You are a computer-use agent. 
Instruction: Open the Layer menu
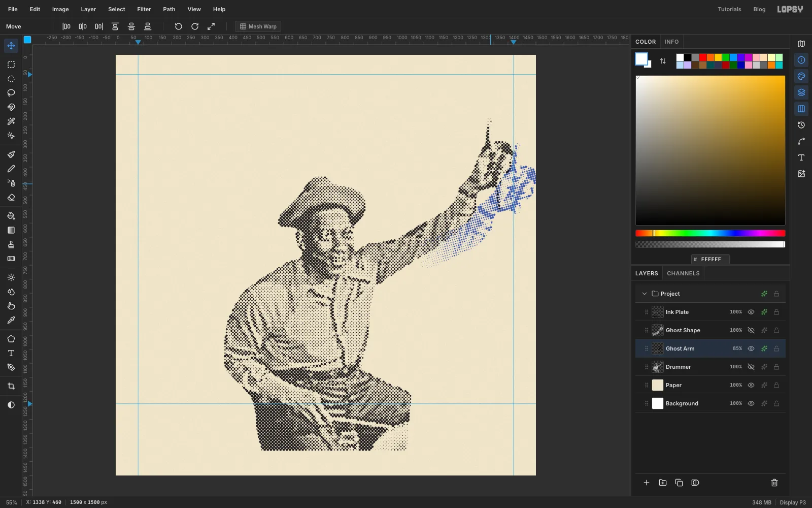click(x=88, y=9)
